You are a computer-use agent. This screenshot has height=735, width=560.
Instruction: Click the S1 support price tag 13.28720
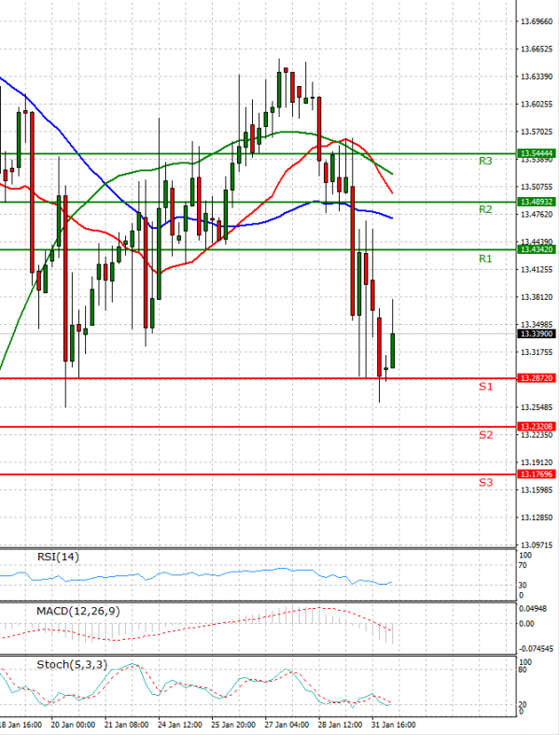click(536, 378)
